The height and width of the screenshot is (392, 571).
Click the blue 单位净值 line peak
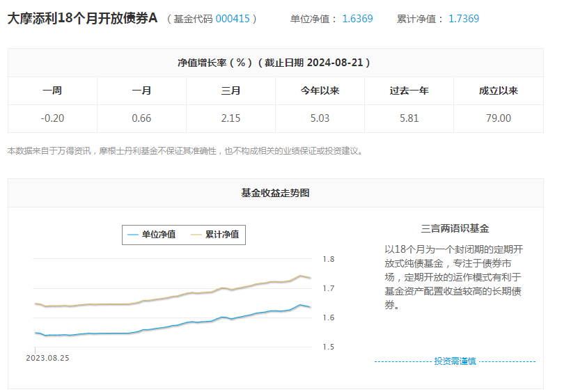300,305
